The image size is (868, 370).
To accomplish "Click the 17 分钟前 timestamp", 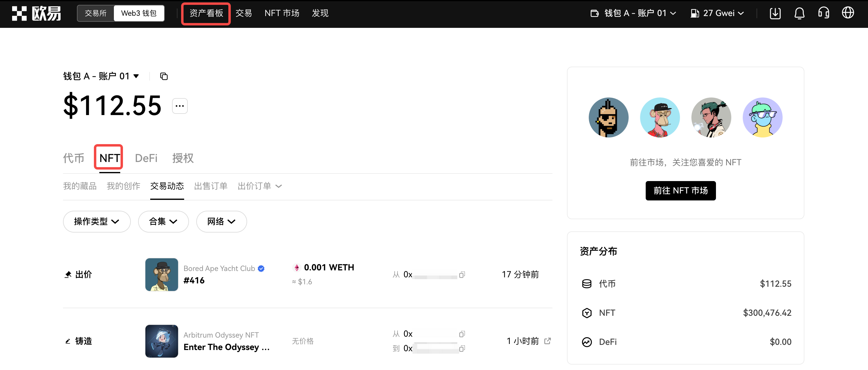I will [520, 275].
